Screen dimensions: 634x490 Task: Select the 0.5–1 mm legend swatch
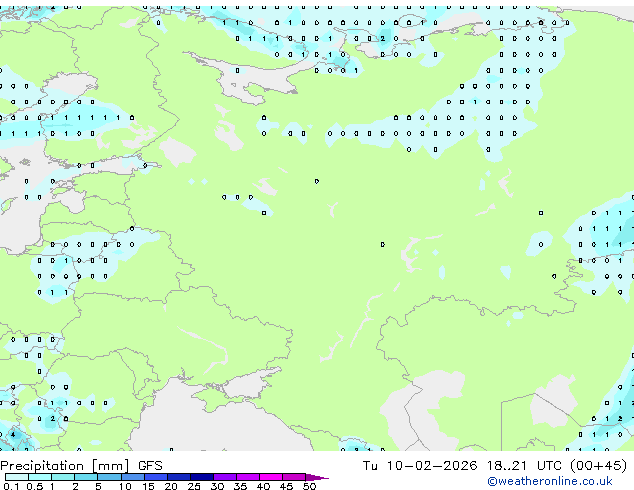coord(40,477)
